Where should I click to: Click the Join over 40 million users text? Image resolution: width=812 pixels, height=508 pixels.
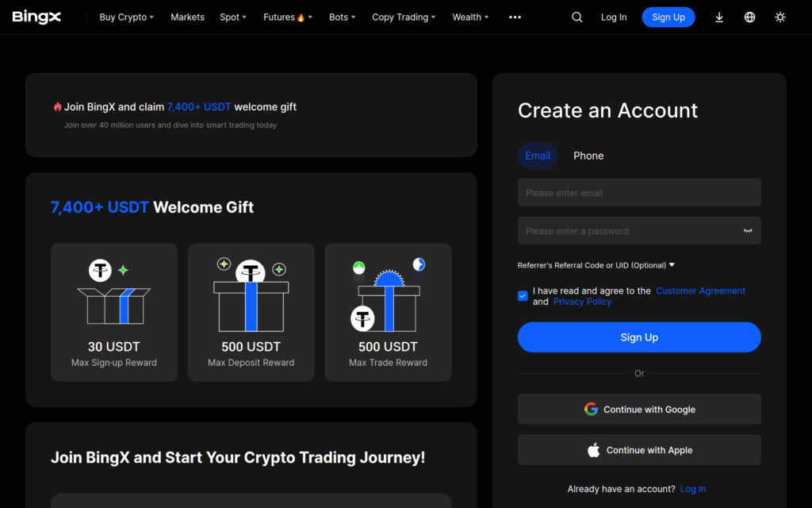170,125
